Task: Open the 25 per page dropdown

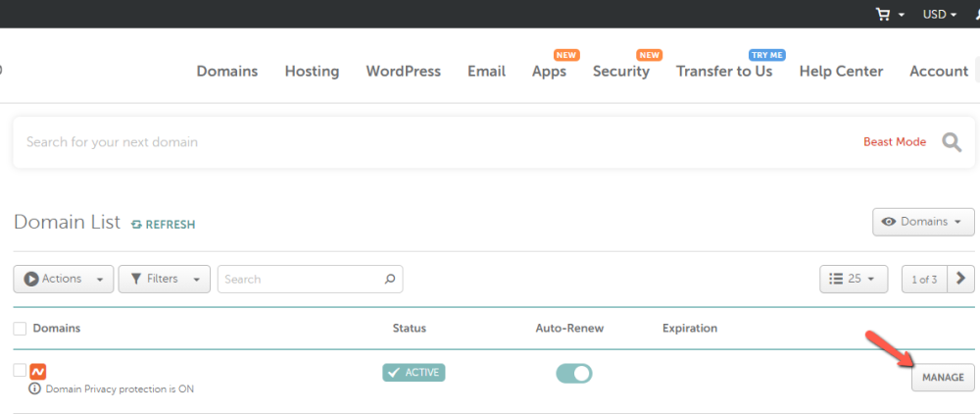Action: 854,279
